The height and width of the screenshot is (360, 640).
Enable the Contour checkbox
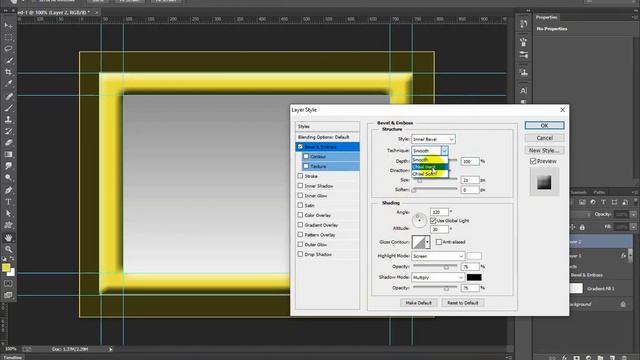click(x=306, y=156)
